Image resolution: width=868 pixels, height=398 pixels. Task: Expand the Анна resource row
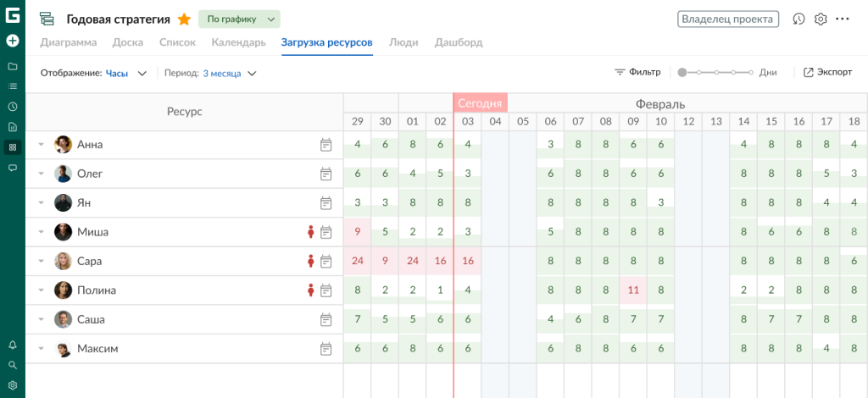41,145
